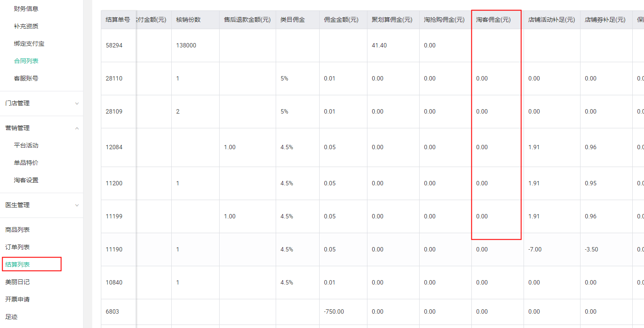Click 0.95 店铺券补足 cell in row 11200
This screenshot has height=328, width=644.
tap(591, 183)
